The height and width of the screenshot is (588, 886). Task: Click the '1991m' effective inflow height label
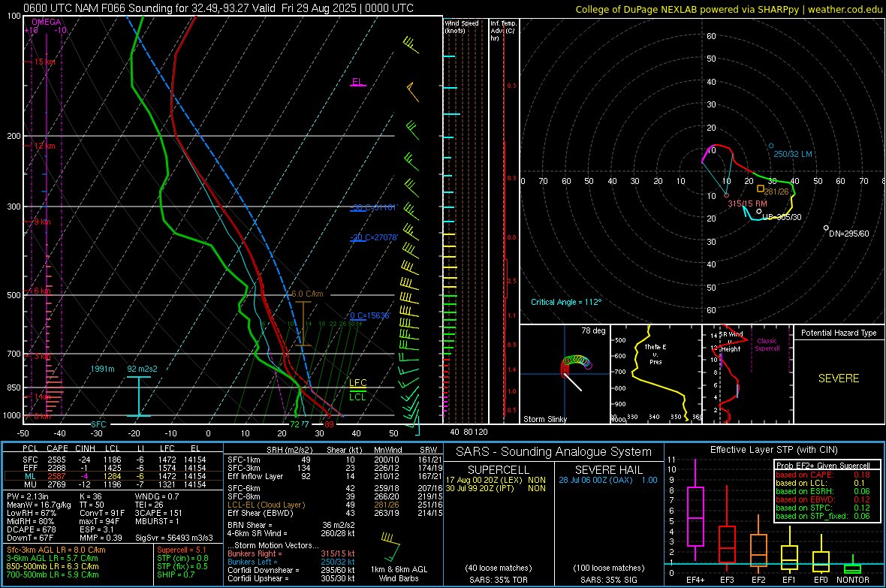102,369
